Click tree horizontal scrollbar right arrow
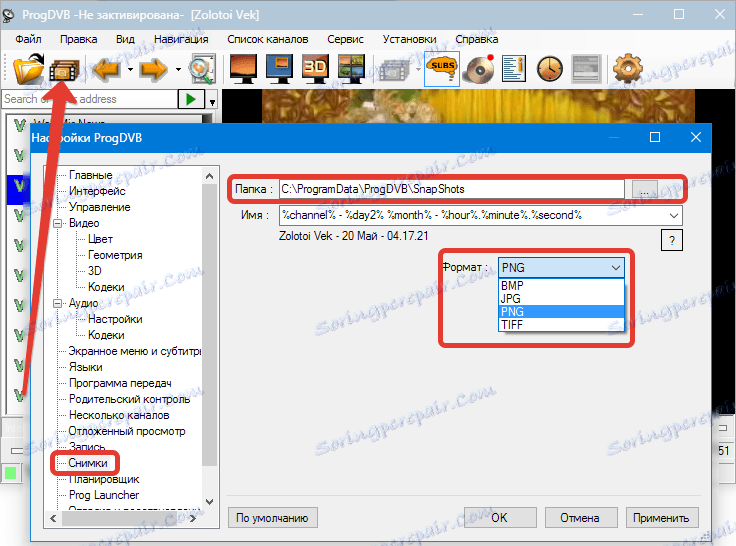This screenshot has height=546, width=736. click(x=193, y=519)
